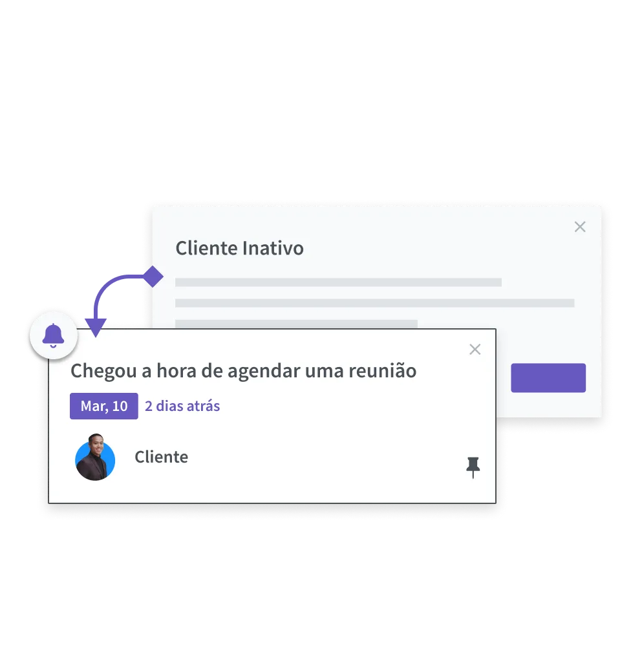631x672 pixels.
Task: Click the solid purple action button
Action: [x=548, y=377]
